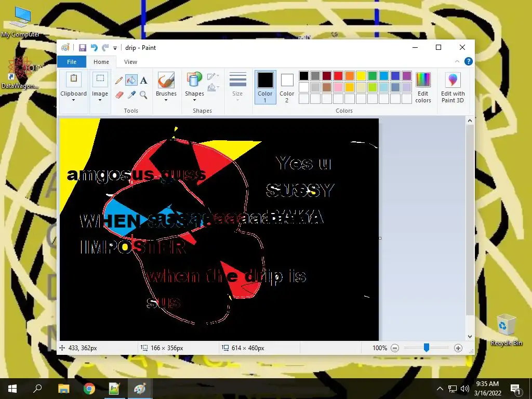532x399 pixels.
Task: Click the zoom slider handle
Action: (427, 348)
